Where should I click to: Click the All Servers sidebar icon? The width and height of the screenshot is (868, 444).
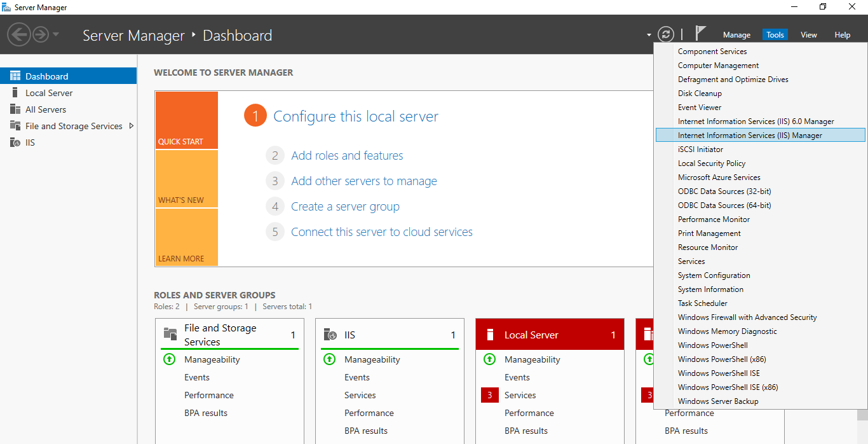coord(15,109)
